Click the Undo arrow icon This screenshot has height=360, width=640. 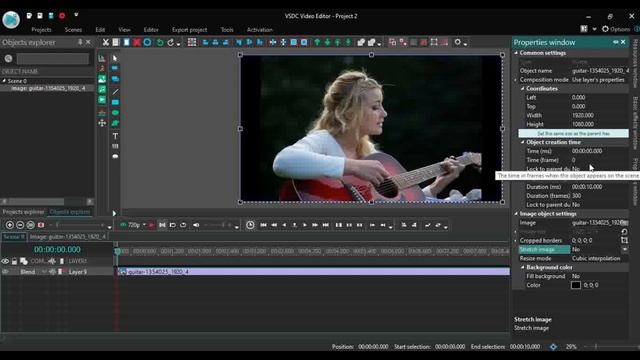160,42
